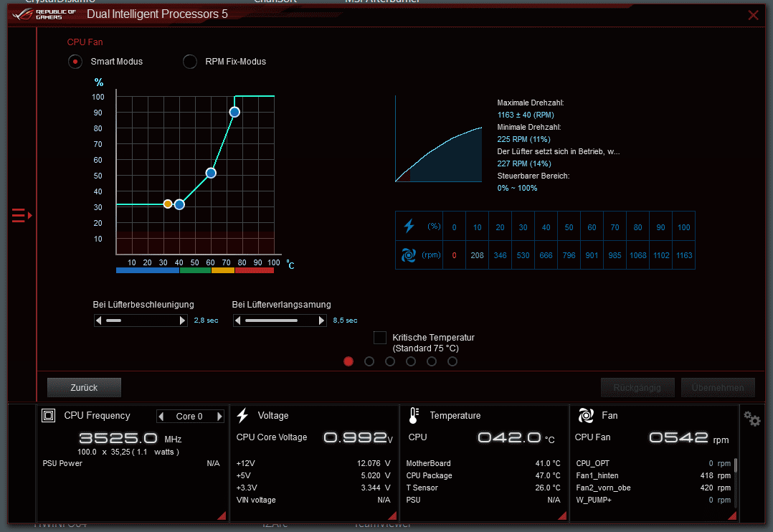This screenshot has height=532, width=773.
Task: Decrease Lüfterverlangsamung time with left arrow
Action: pyautogui.click(x=237, y=320)
